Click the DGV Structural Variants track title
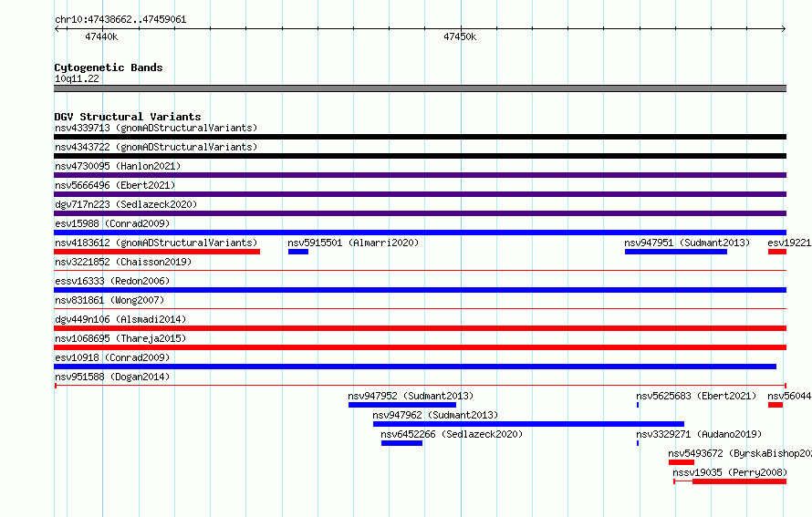The image size is (812, 517). pyautogui.click(x=128, y=117)
